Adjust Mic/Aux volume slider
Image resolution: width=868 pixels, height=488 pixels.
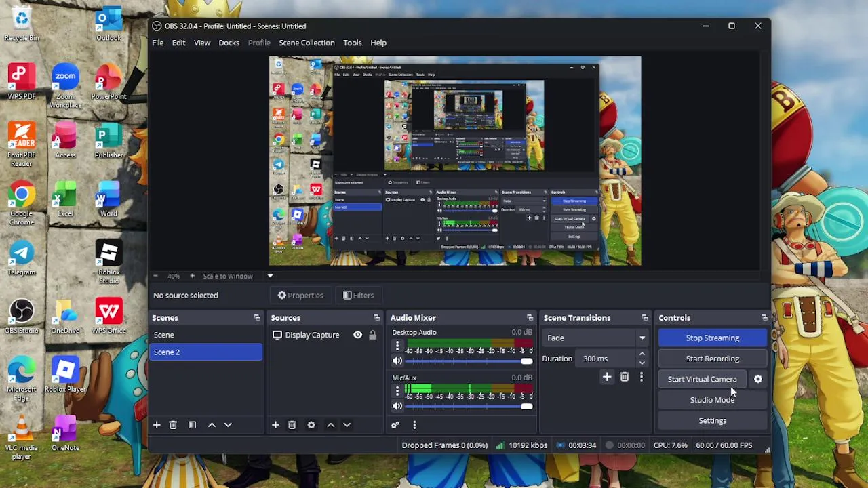coord(468,406)
